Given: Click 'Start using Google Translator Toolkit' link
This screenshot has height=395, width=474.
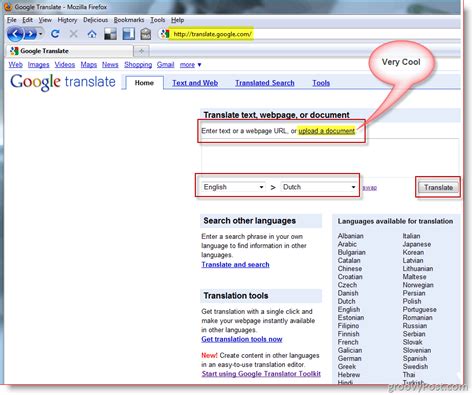Looking at the screenshot, I should coord(261,374).
